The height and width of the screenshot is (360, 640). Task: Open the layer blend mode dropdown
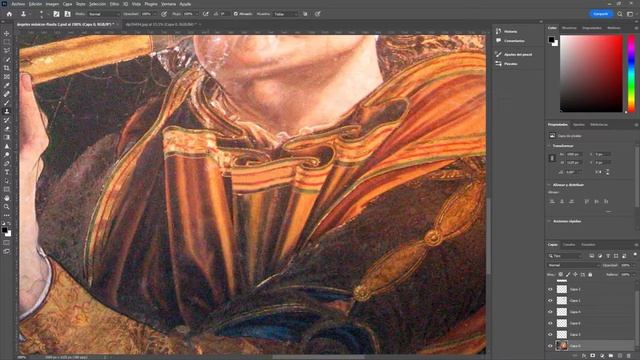click(x=573, y=265)
